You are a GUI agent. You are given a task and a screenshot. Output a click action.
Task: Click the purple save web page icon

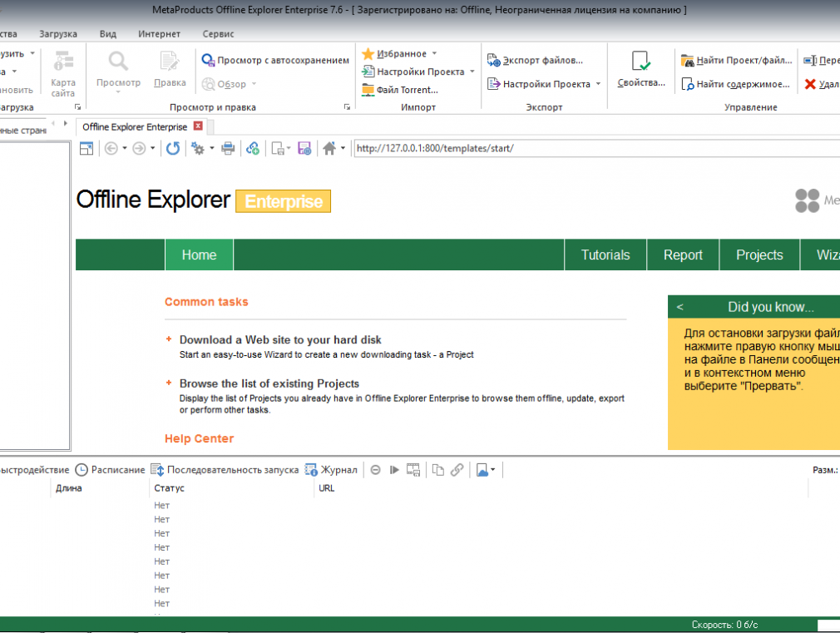click(x=304, y=148)
